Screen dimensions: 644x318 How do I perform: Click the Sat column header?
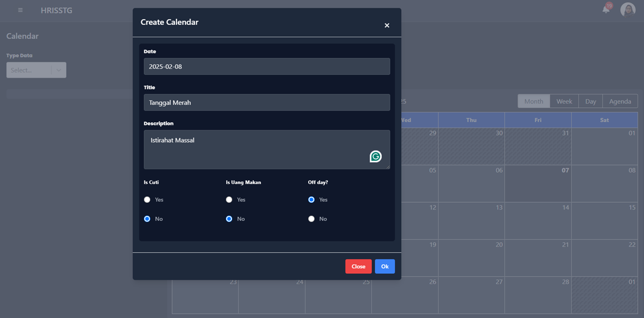[x=605, y=120]
